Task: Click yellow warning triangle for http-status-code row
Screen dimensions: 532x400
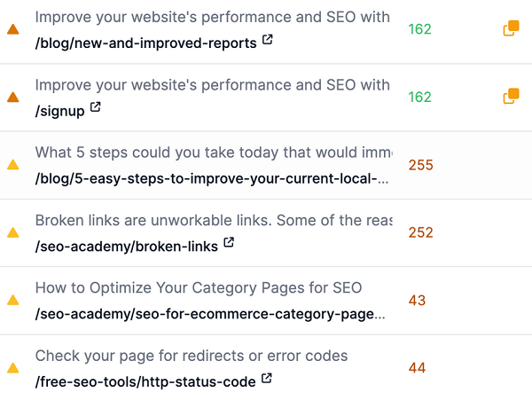Action: pos(13,368)
